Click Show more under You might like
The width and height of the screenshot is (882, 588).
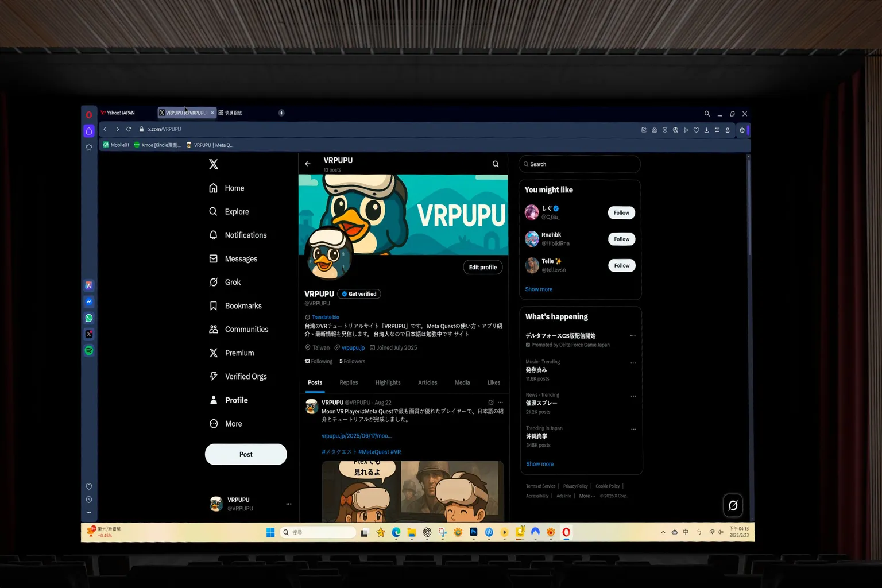(539, 289)
